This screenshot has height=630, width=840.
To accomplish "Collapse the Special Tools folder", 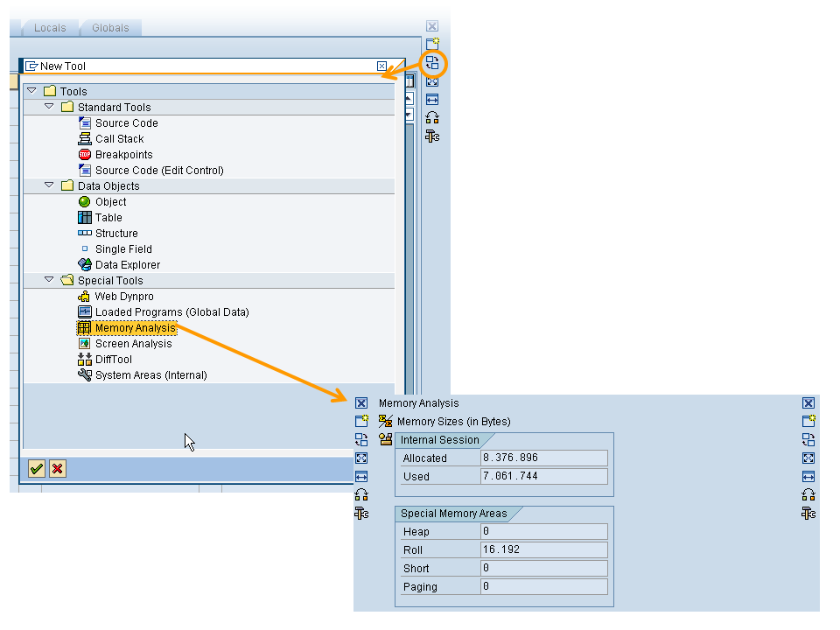I will click(x=49, y=280).
